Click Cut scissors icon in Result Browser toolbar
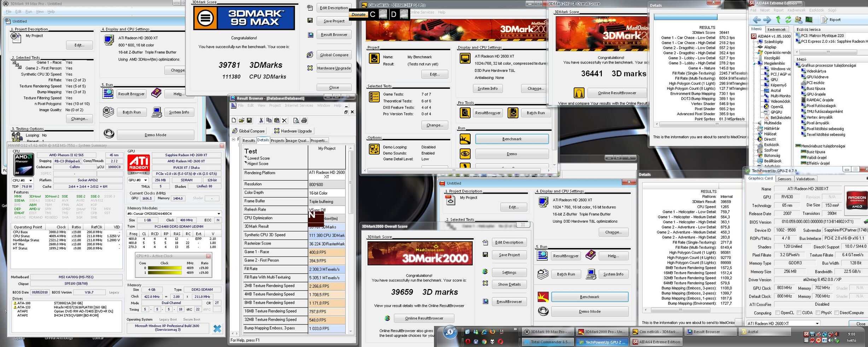 pyautogui.click(x=261, y=120)
